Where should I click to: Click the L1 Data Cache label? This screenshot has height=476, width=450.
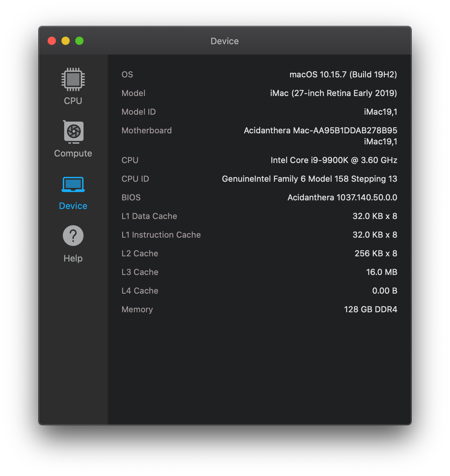(149, 216)
